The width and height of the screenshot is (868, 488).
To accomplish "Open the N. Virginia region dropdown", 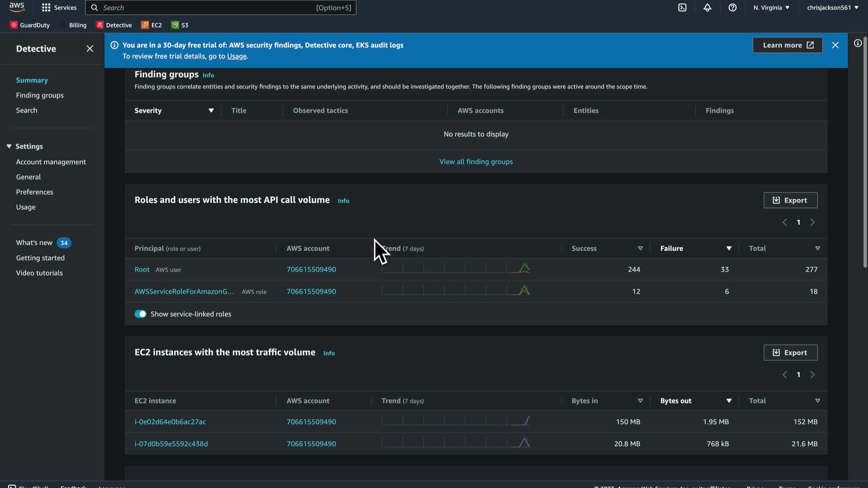I will tap(771, 8).
